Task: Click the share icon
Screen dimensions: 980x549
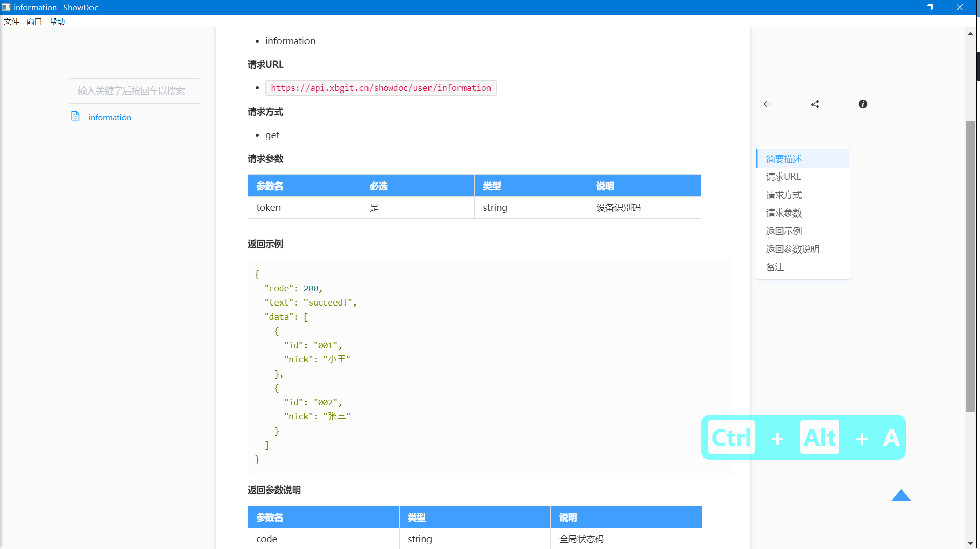Action: 815,104
